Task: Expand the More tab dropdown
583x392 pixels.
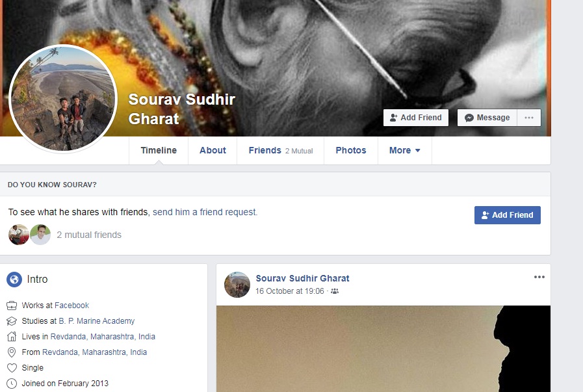Action: [404, 151]
